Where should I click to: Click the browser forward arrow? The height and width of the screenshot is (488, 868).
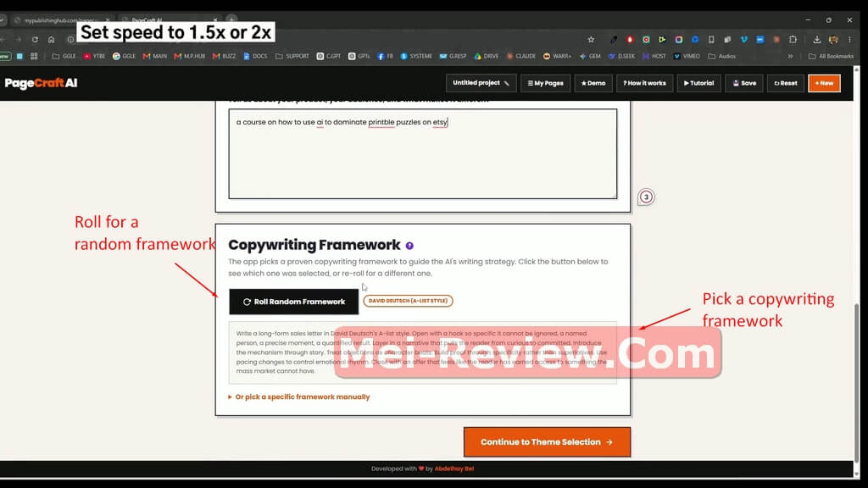19,39
